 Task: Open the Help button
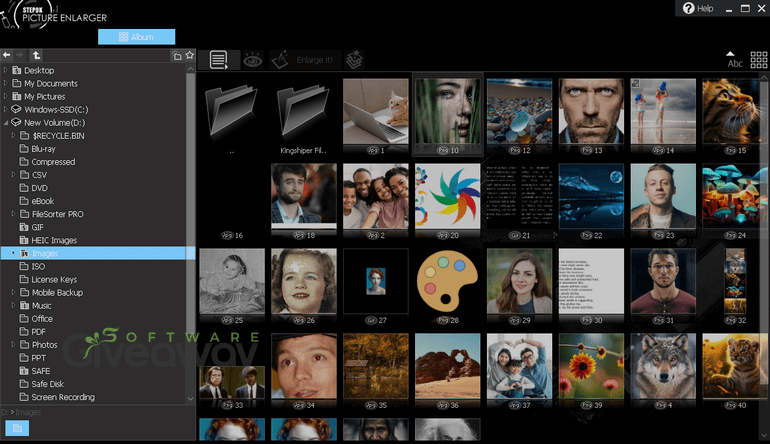(698, 8)
